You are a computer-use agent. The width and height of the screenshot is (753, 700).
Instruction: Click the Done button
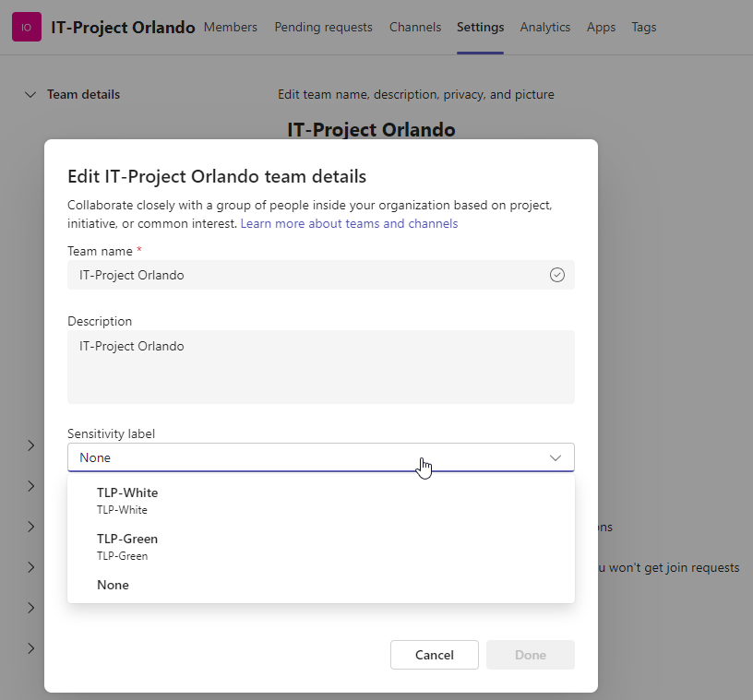[530, 655]
